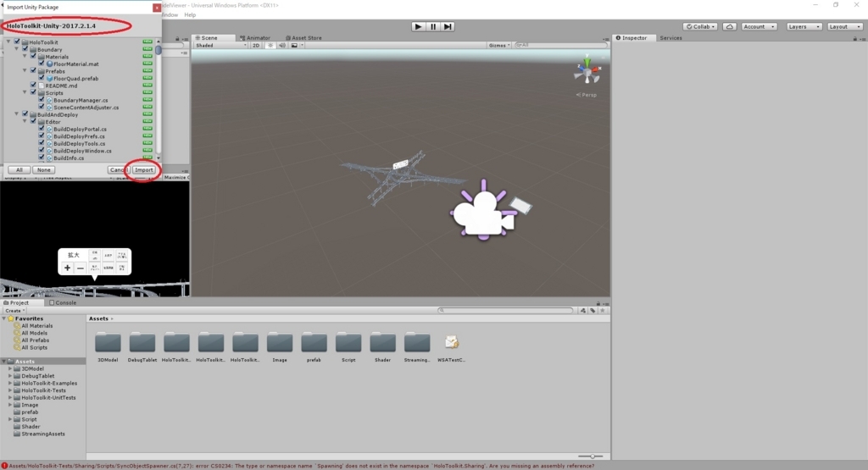
Task: Pause the game with the Pause button
Action: (x=433, y=26)
